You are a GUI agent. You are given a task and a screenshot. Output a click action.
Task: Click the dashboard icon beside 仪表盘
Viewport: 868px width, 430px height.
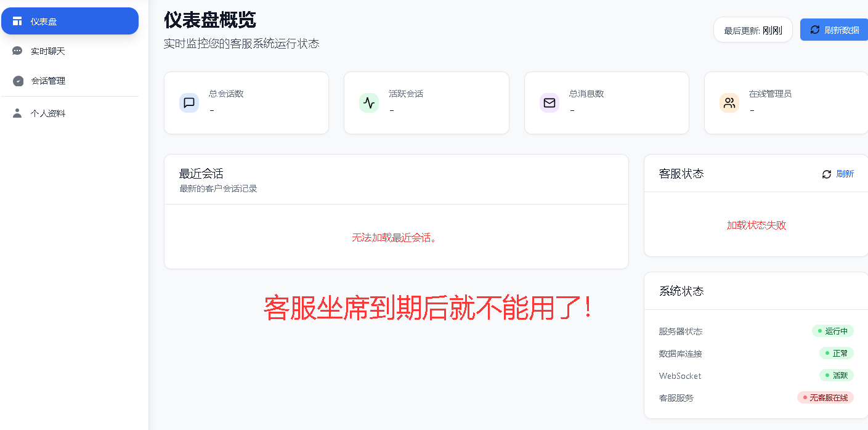coord(17,22)
